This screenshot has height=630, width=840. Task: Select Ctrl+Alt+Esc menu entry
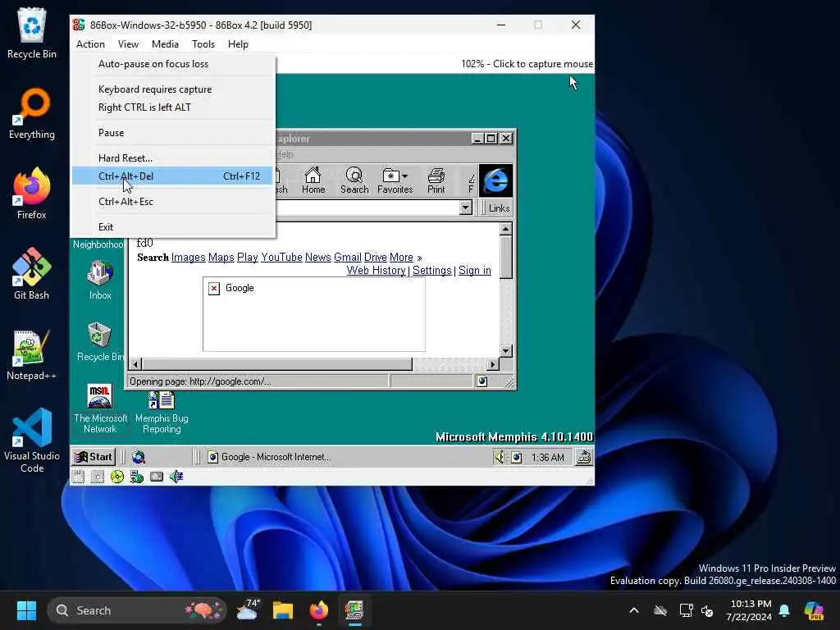tap(172, 202)
